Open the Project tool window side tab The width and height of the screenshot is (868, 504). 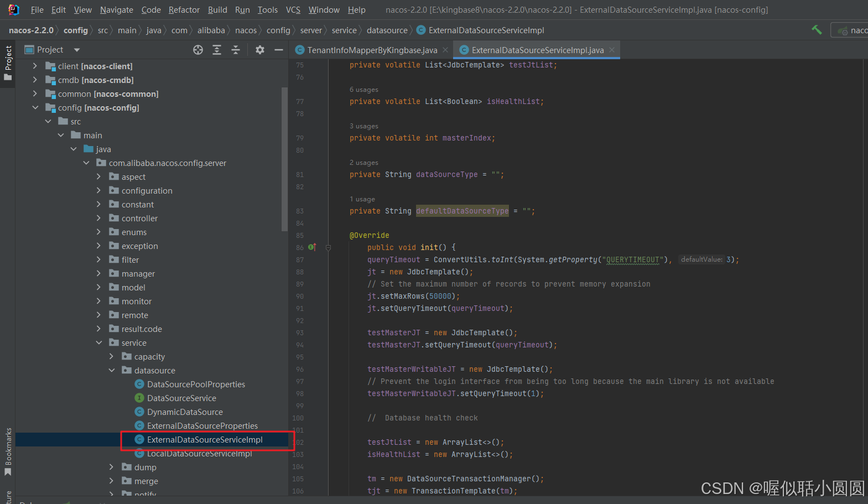(x=8, y=63)
